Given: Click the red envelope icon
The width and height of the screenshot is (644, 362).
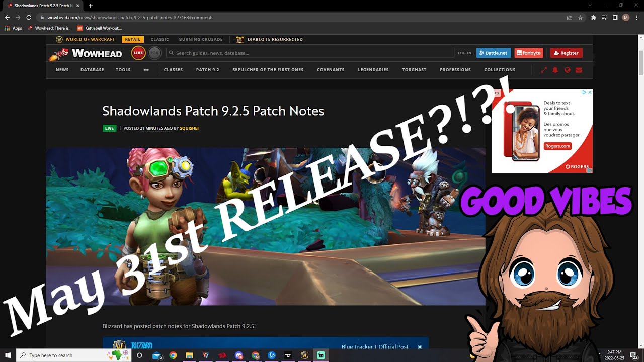Looking at the screenshot, I should [x=579, y=70].
